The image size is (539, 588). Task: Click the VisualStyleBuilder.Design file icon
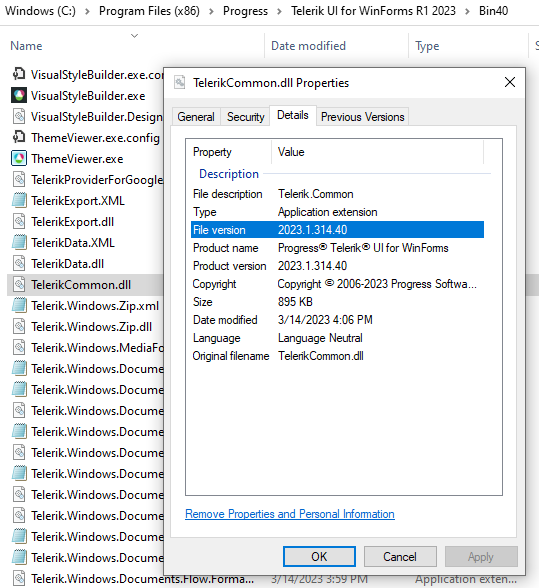19,117
